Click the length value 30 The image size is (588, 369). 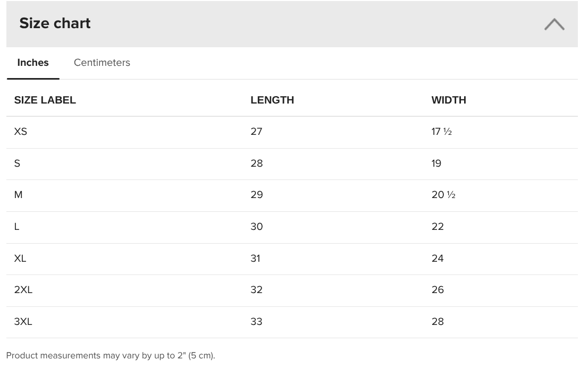click(257, 227)
